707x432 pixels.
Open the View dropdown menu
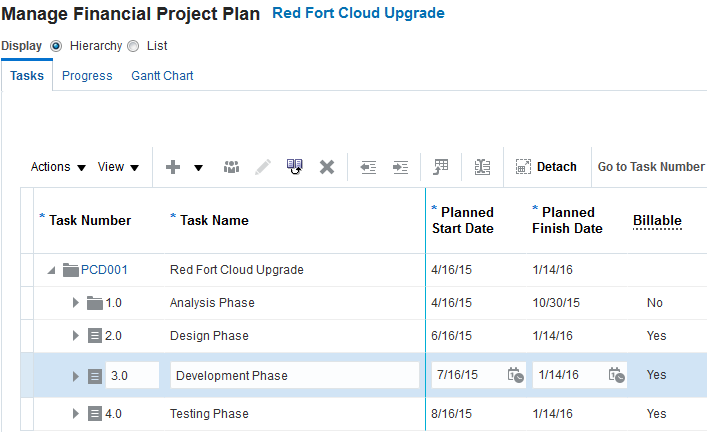coord(118,167)
